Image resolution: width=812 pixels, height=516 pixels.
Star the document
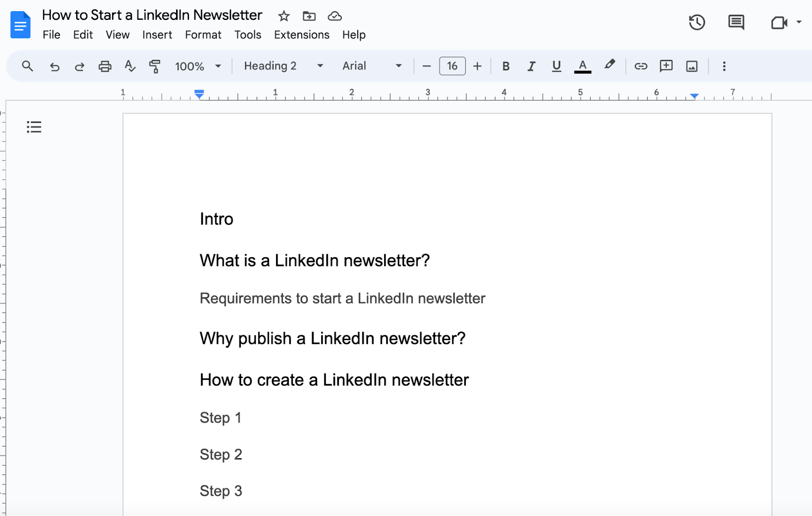click(x=284, y=16)
